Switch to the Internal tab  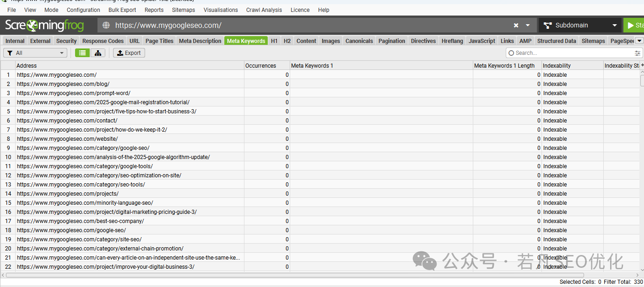click(15, 41)
